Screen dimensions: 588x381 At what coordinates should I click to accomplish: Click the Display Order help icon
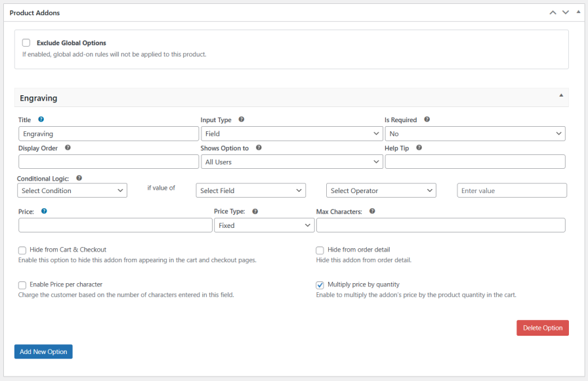click(x=68, y=148)
